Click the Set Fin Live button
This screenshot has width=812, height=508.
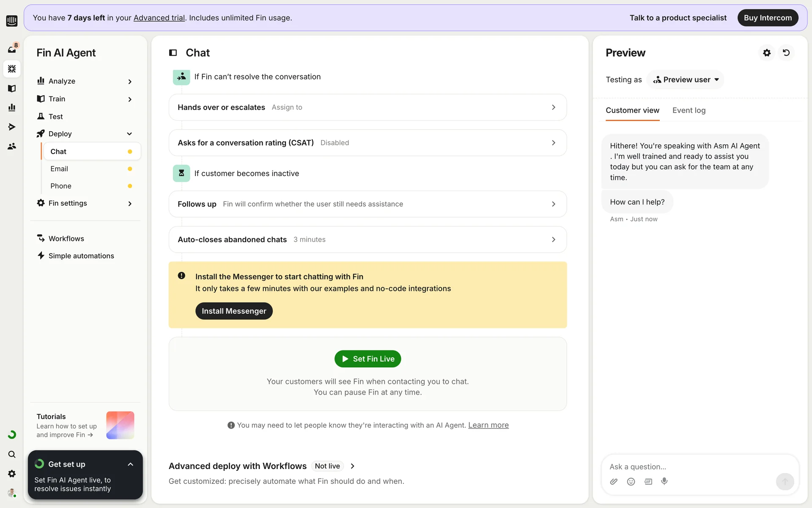coord(368,359)
